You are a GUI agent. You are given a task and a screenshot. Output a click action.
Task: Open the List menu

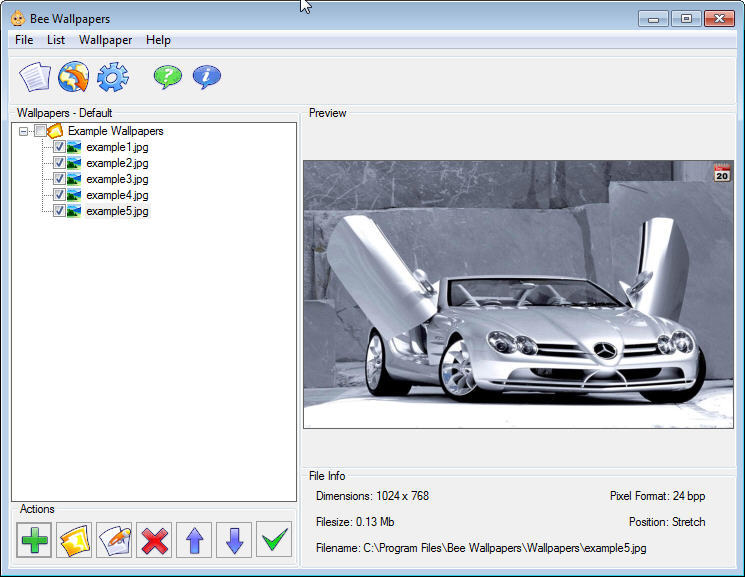tap(56, 40)
